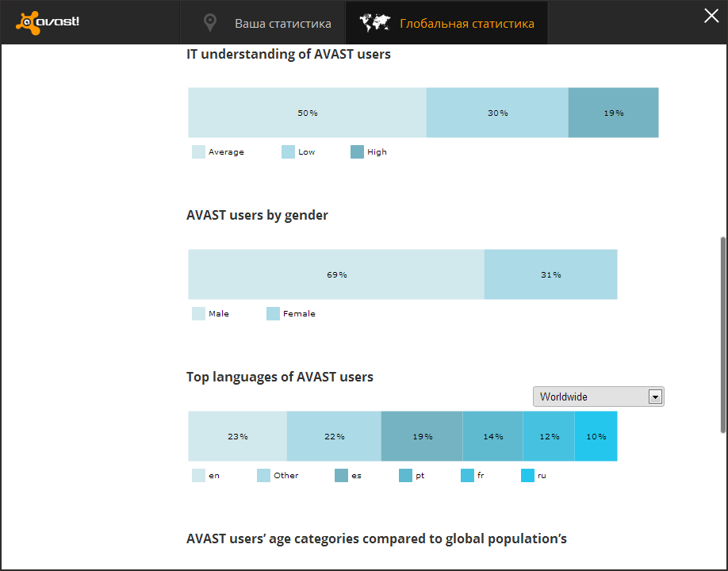Click the Male legend color swatch

point(198,314)
